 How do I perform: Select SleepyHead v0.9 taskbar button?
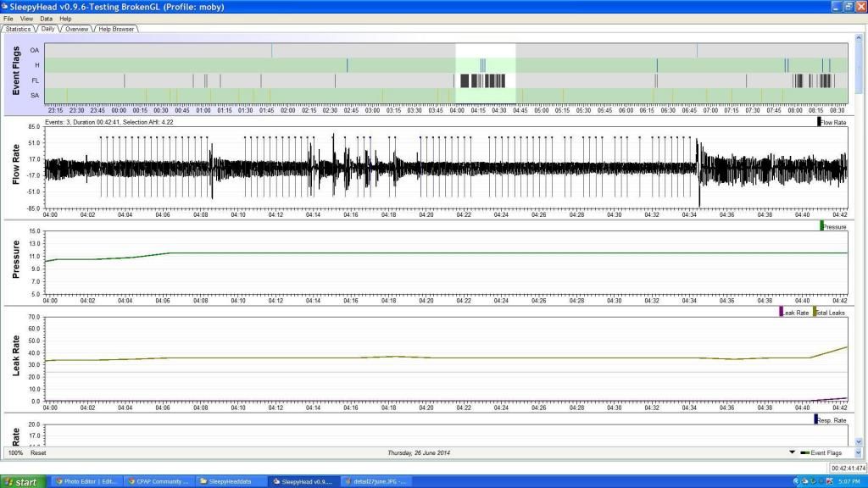(x=303, y=481)
